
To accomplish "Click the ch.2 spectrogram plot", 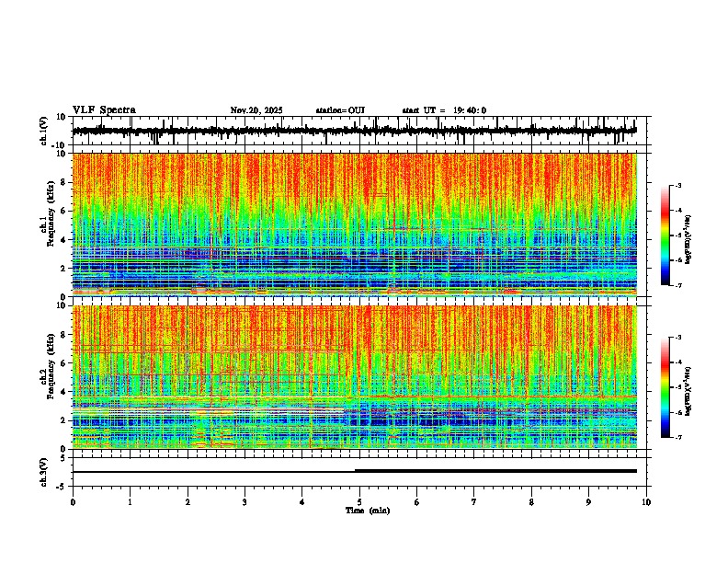I will (x=355, y=377).
